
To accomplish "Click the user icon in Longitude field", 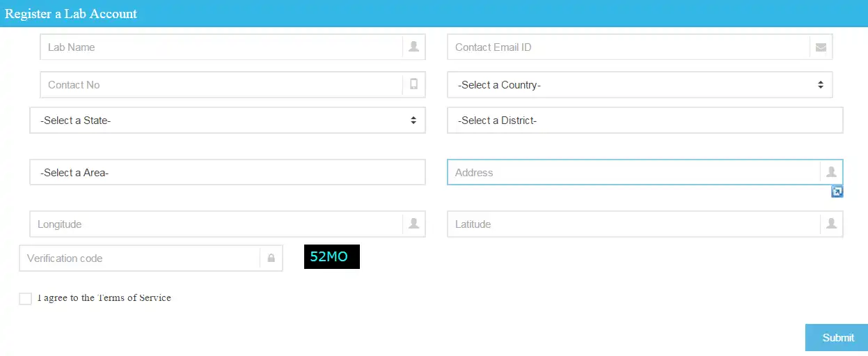I will tap(414, 224).
